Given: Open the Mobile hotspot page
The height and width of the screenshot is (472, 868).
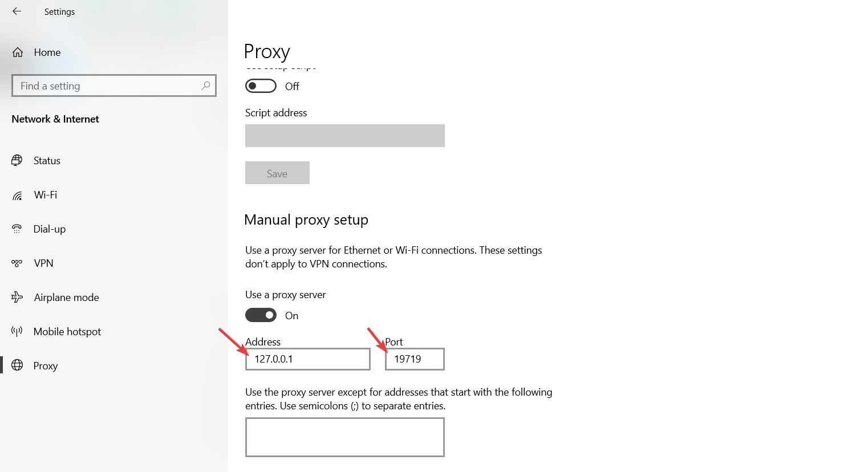Looking at the screenshot, I should pos(67,331).
